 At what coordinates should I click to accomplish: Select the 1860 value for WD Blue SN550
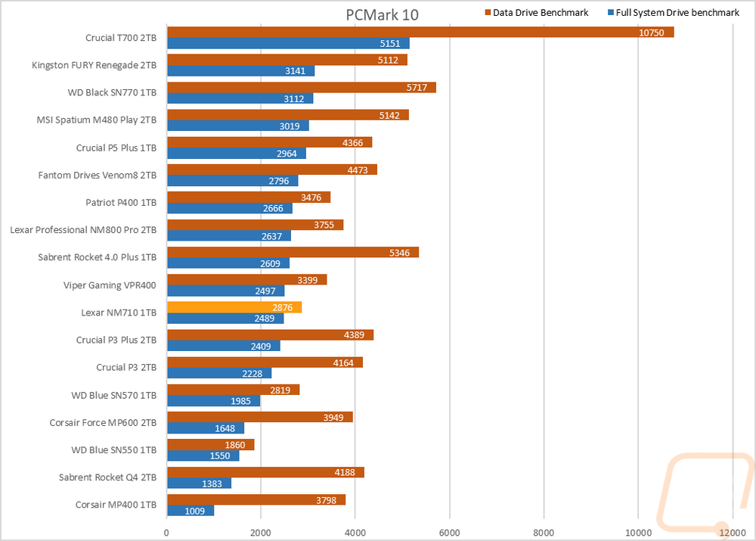[235, 445]
